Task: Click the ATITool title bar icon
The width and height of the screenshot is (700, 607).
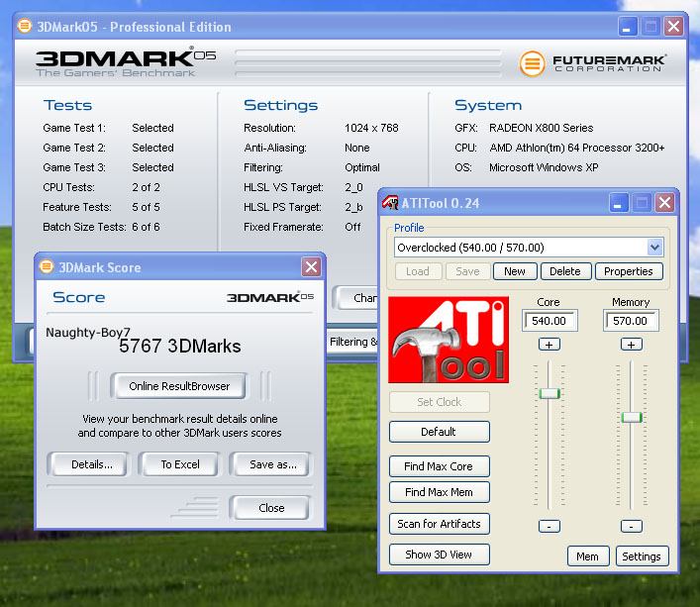Action: [x=390, y=203]
